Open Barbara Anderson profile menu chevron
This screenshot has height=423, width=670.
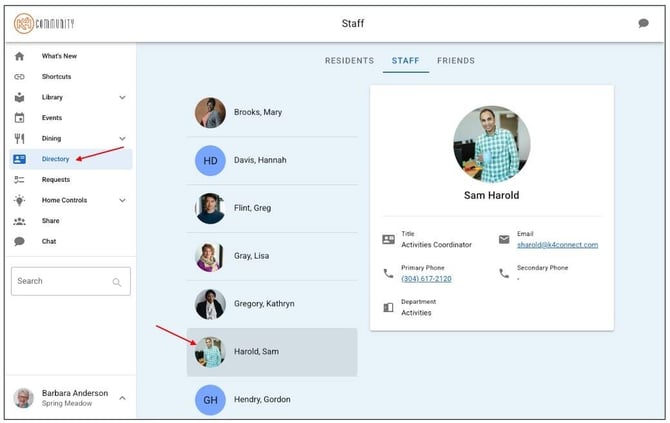pyautogui.click(x=122, y=398)
